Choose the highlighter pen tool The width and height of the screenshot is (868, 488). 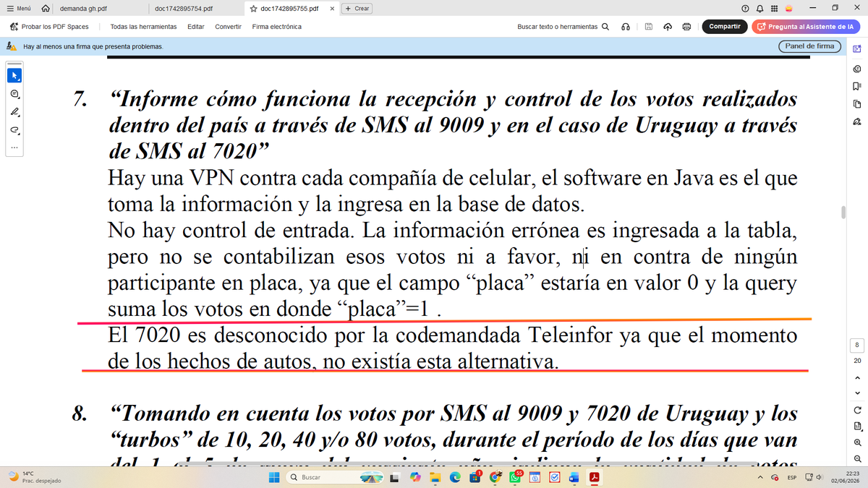(x=14, y=113)
